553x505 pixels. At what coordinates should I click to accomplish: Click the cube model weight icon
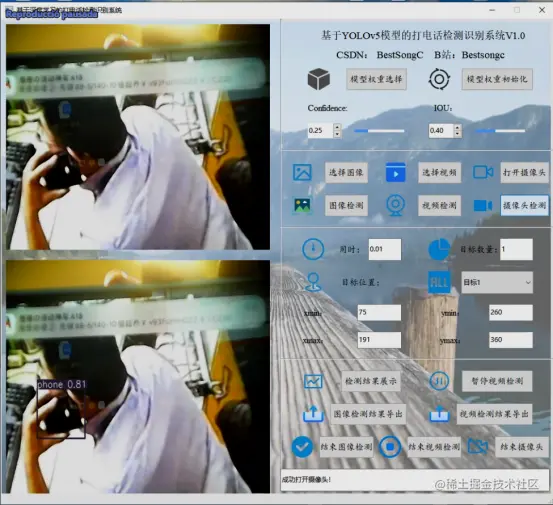click(319, 79)
